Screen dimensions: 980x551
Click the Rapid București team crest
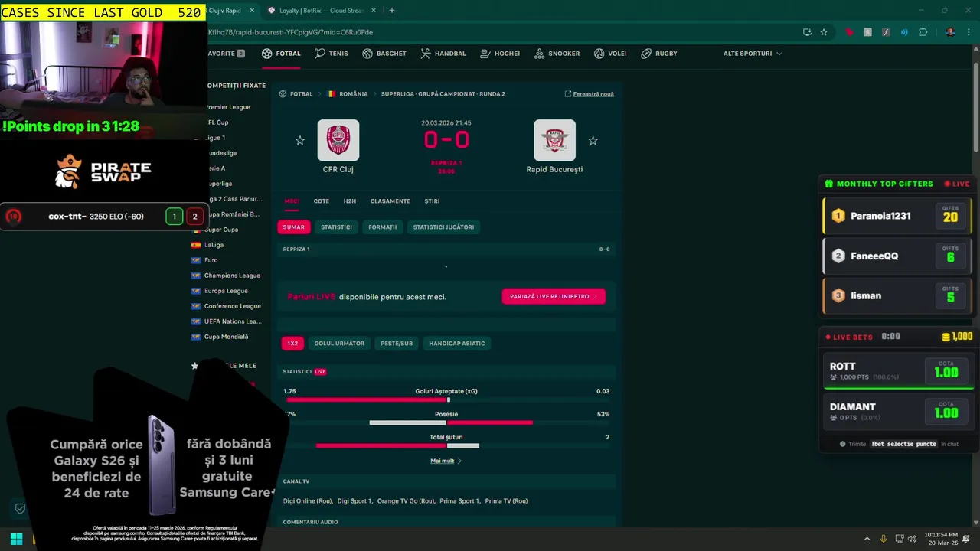[x=554, y=140]
